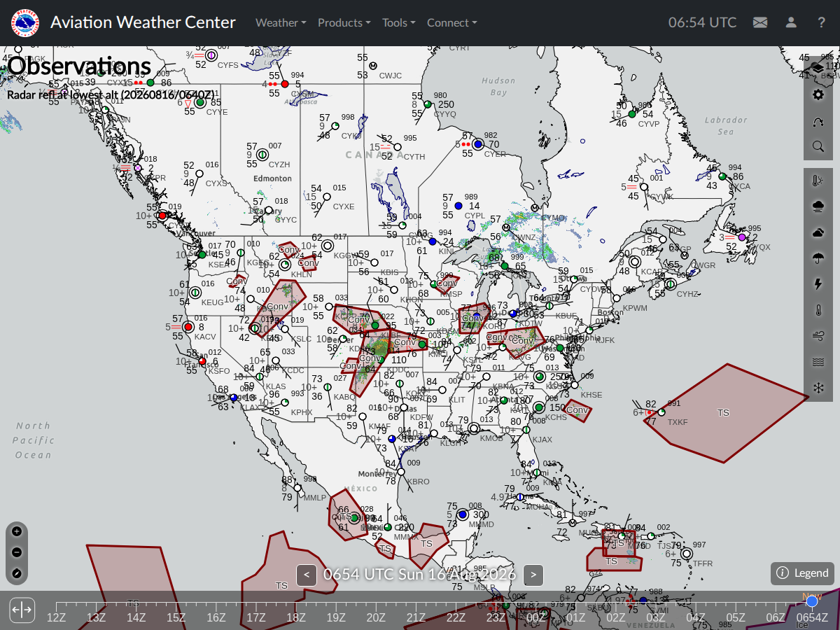Viewport: 840px width, 630px height.
Task: Jump timeline to 18Z
Action: pos(296,617)
